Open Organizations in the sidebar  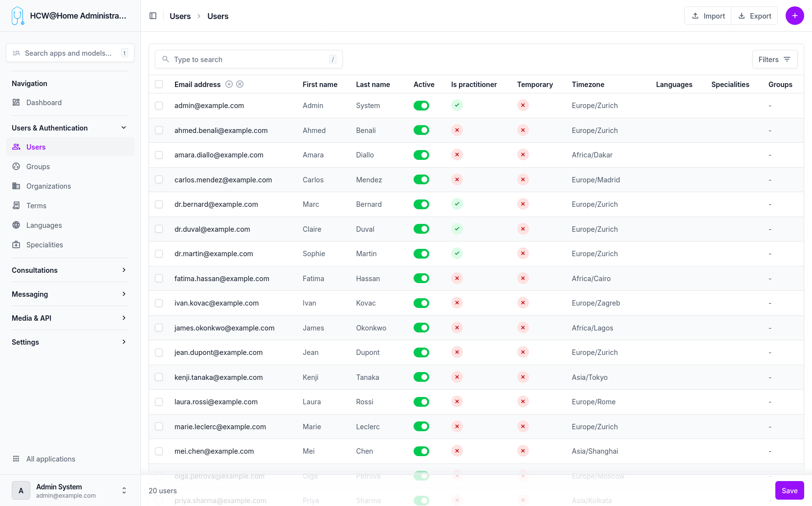coord(48,186)
